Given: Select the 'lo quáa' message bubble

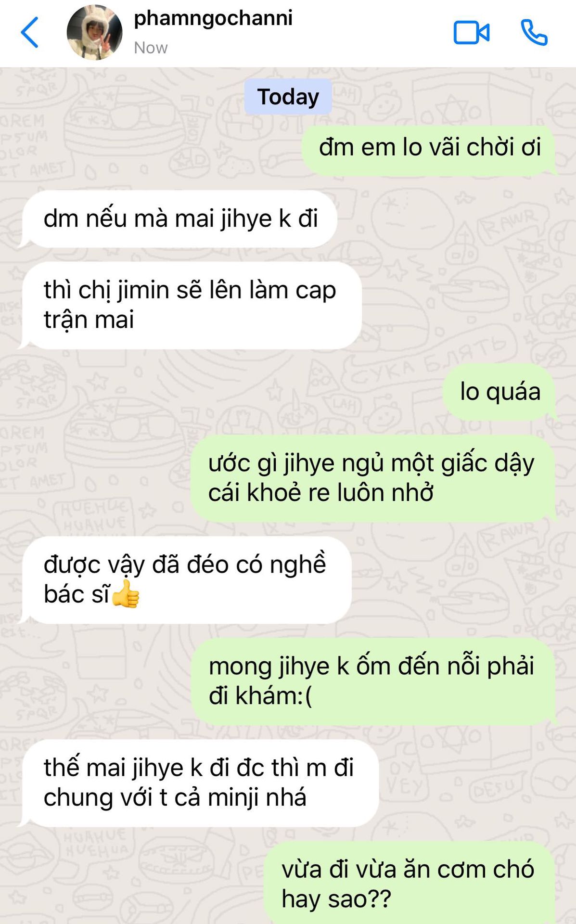Looking at the screenshot, I should tap(499, 392).
